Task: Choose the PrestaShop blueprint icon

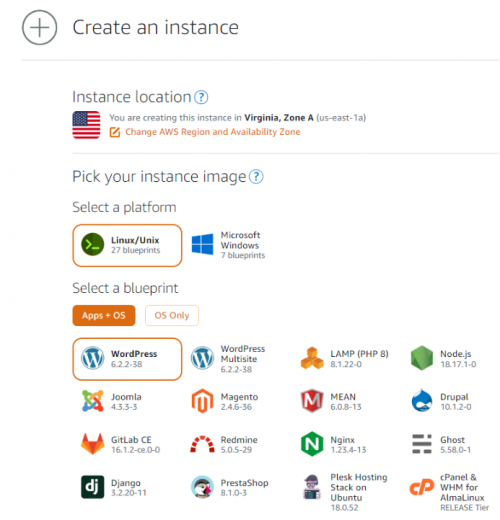Action: (x=202, y=487)
